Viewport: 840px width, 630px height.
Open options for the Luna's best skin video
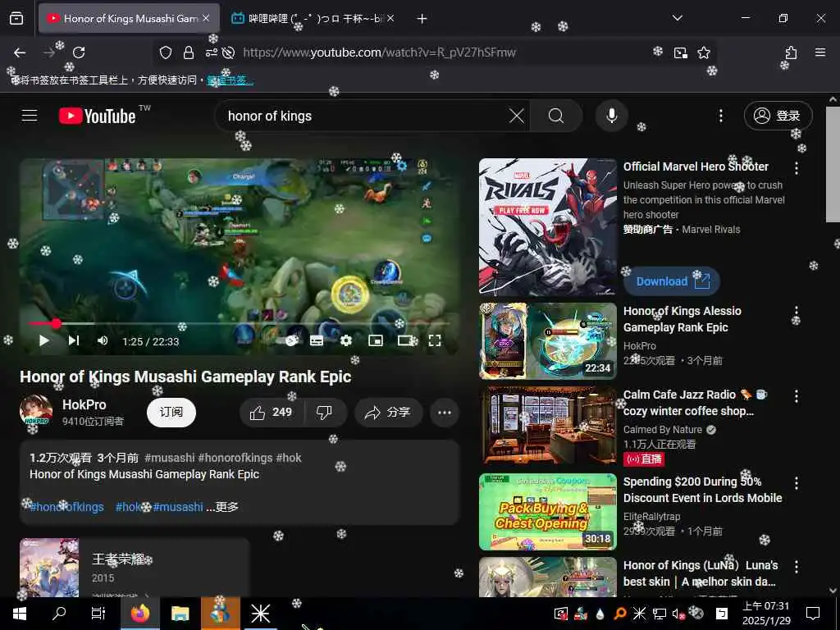click(x=796, y=567)
